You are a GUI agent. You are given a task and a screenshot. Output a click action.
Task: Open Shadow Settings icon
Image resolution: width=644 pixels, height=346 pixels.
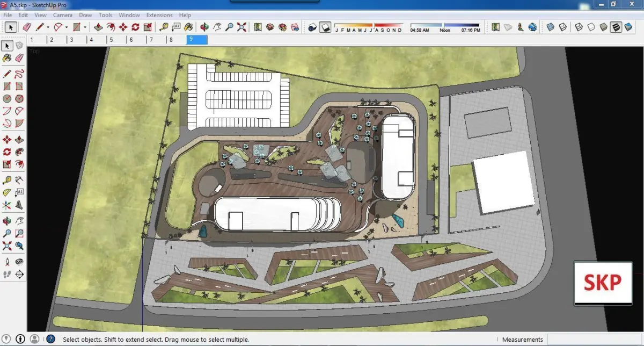tap(312, 27)
